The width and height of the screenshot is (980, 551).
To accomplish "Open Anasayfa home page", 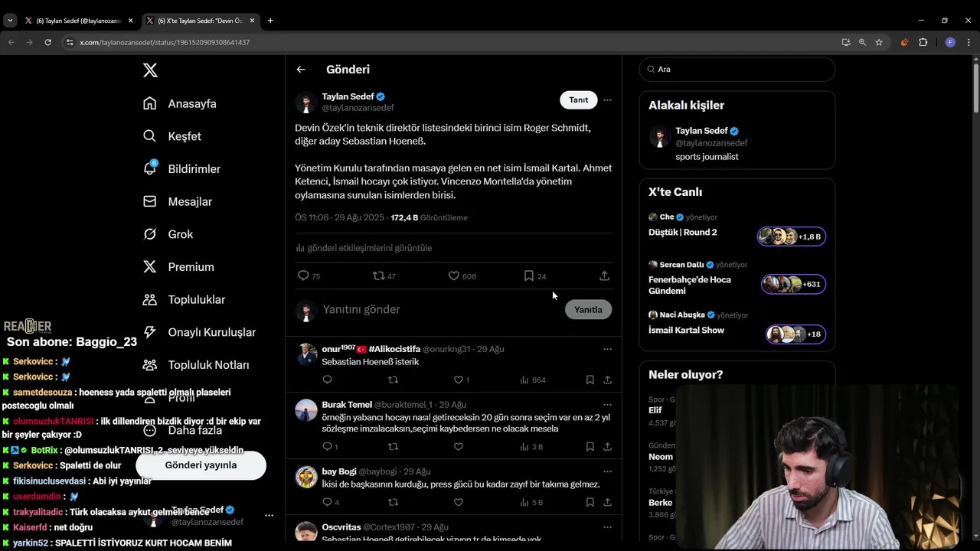I will (x=180, y=103).
